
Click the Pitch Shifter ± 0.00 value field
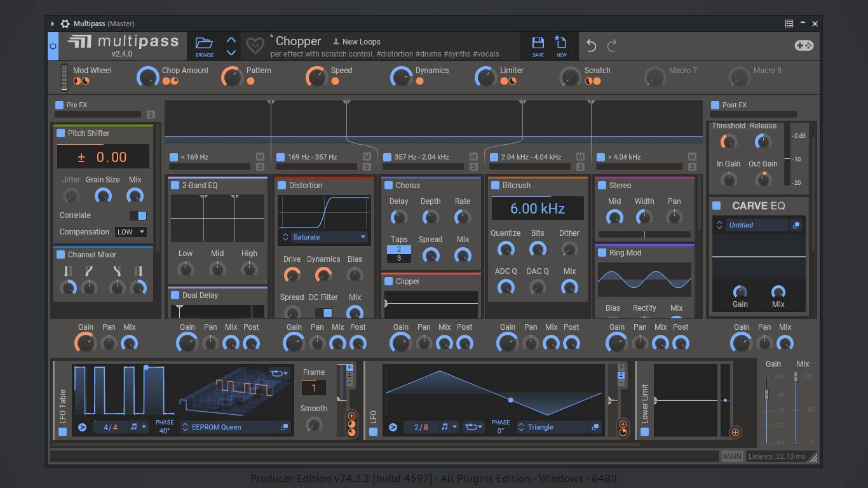pos(103,157)
